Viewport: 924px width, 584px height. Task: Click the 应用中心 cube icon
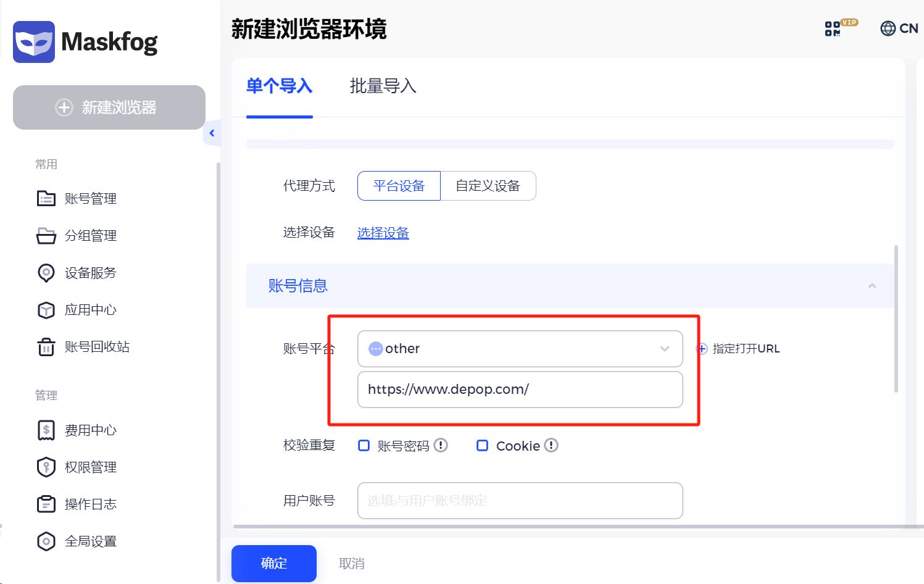46,310
